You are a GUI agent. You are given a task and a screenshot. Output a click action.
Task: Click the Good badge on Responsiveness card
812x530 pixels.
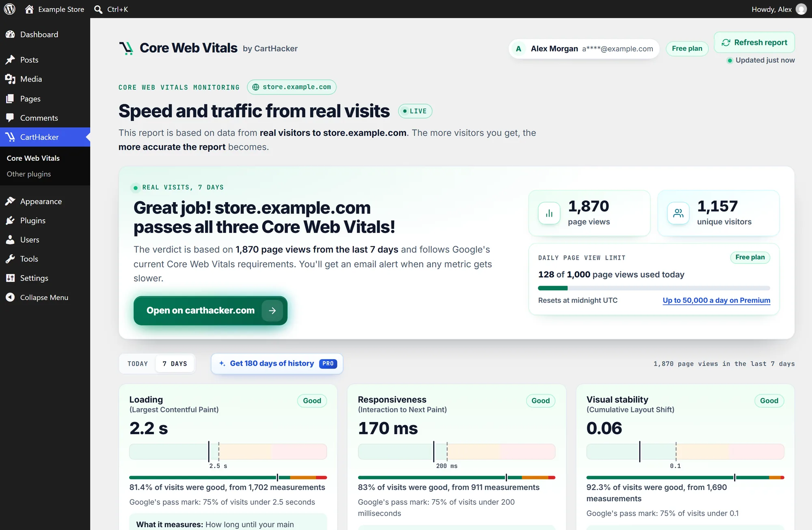tap(540, 401)
